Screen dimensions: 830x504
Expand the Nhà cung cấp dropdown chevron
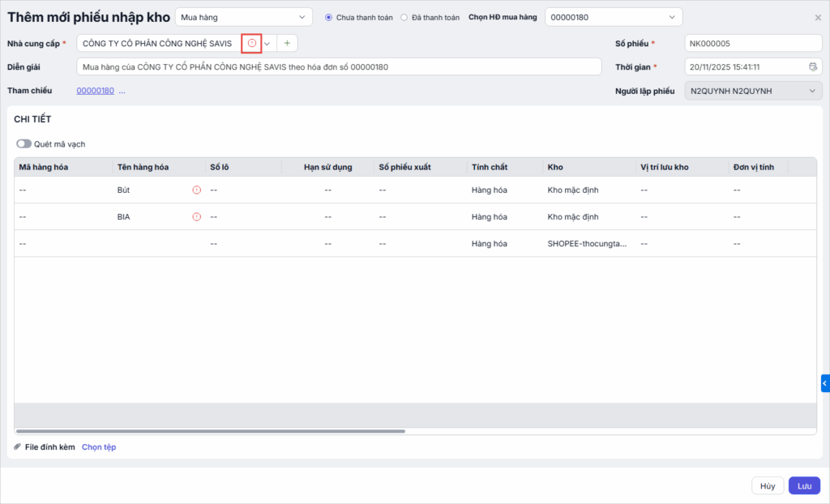click(267, 43)
